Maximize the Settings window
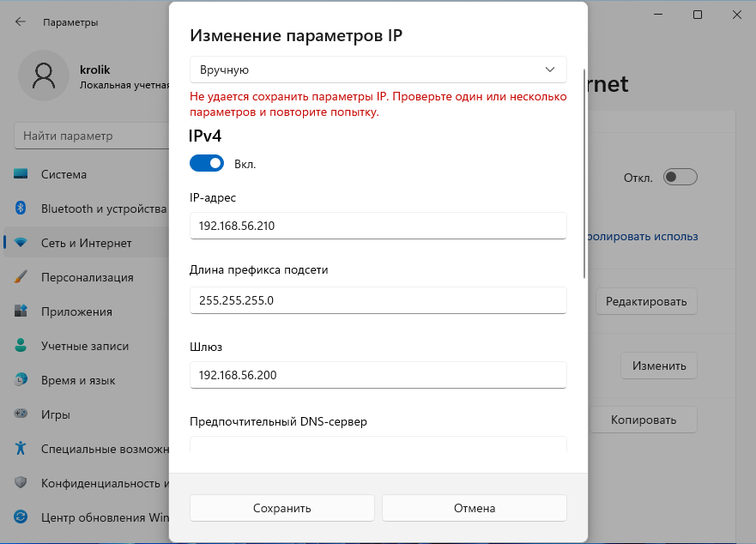 pyautogui.click(x=697, y=15)
